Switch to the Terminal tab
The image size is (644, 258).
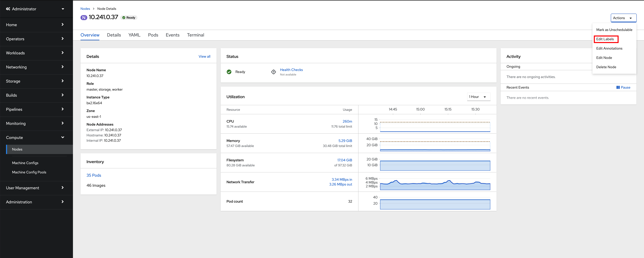195,35
